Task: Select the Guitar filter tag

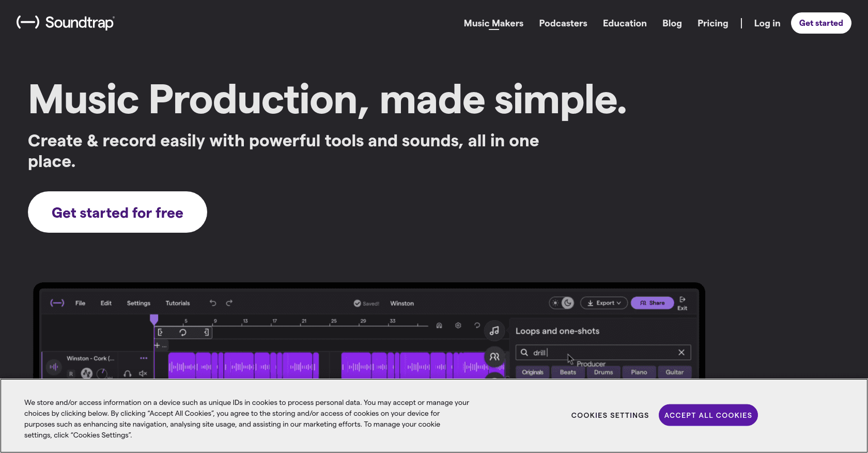Action: (x=675, y=372)
